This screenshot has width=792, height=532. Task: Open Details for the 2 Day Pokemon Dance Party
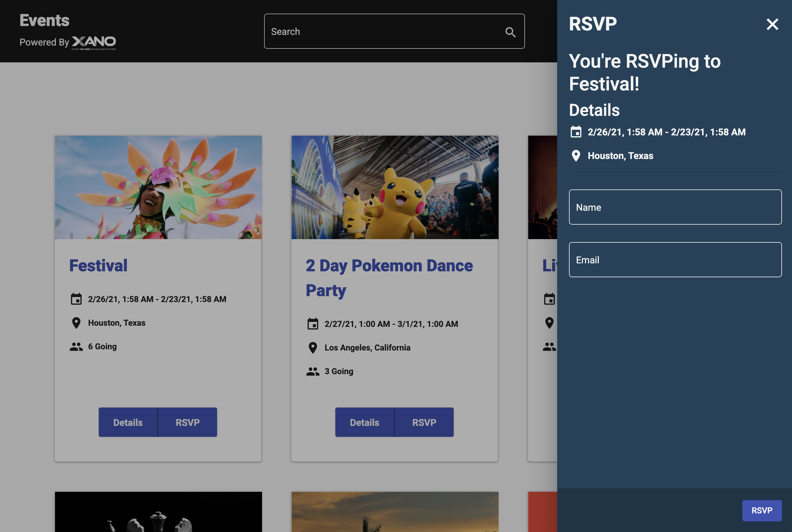(x=364, y=422)
